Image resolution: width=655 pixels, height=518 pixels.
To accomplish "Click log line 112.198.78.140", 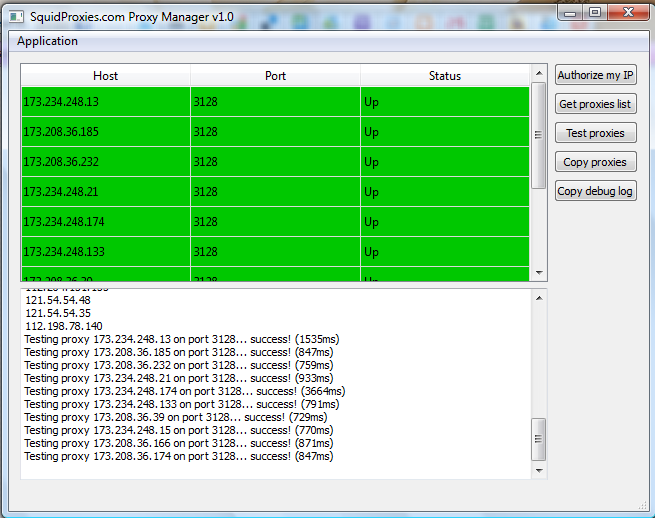I will pyautogui.click(x=64, y=326).
